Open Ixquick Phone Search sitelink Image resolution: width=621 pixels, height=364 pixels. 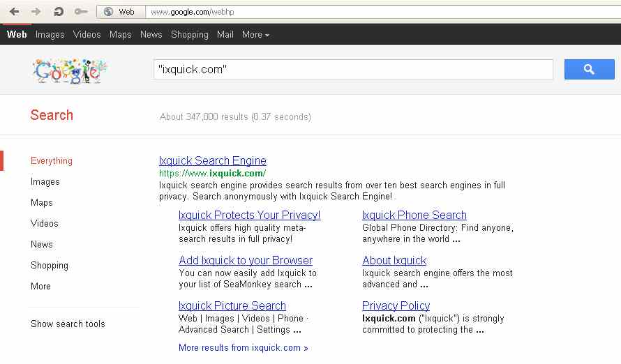tap(414, 215)
